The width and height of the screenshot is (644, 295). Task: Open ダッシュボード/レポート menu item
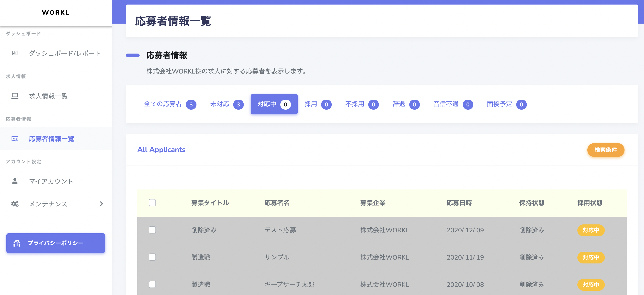tap(56, 53)
